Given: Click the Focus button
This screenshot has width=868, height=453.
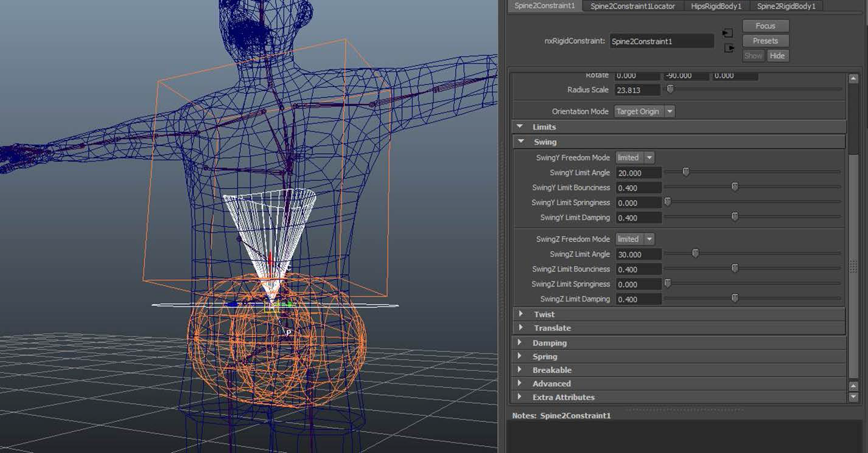Looking at the screenshot, I should point(766,26).
